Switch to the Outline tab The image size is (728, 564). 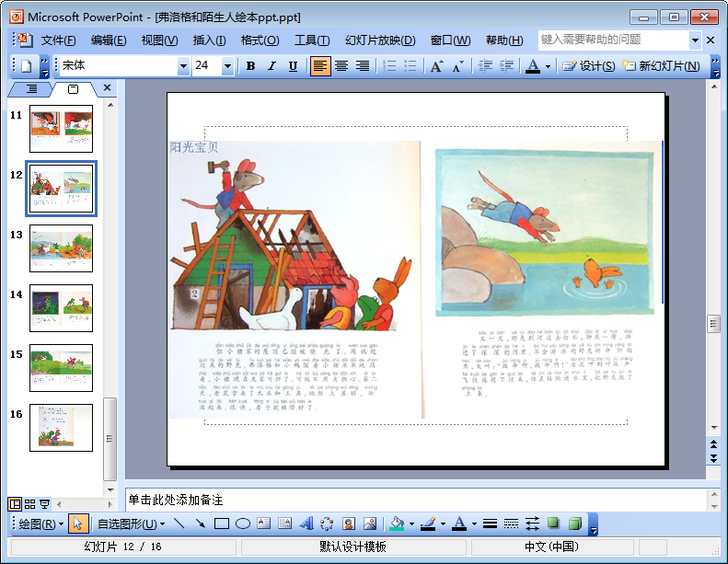tap(31, 88)
